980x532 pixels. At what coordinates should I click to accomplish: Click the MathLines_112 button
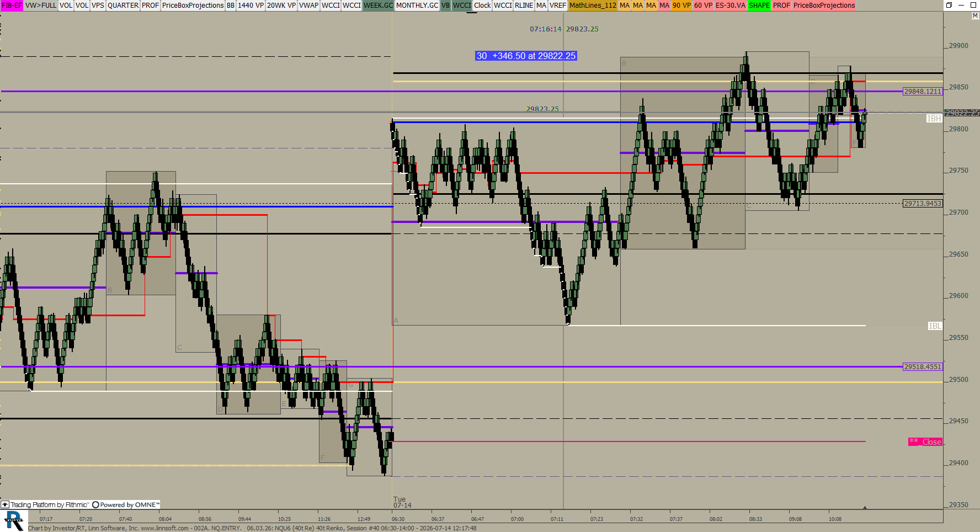[593, 5]
